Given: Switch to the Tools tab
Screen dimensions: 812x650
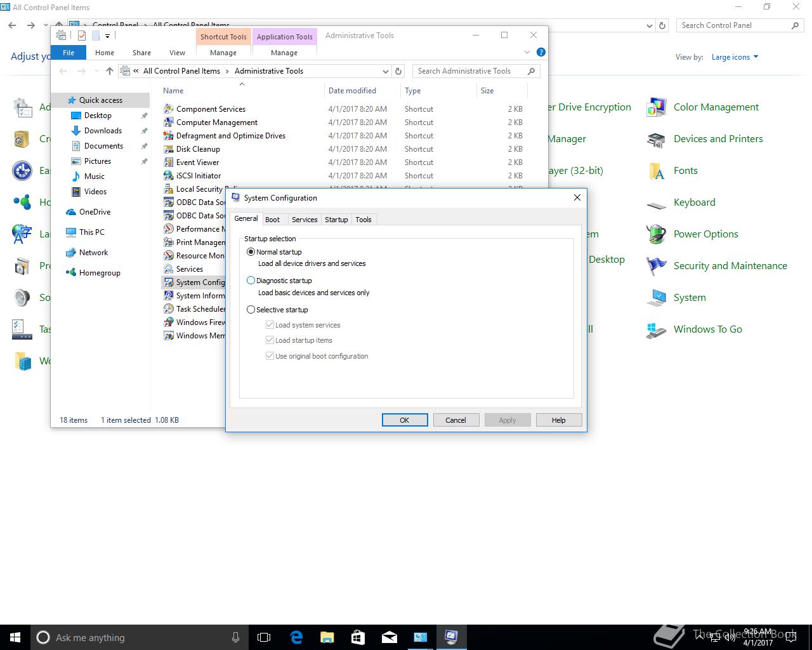Looking at the screenshot, I should 363,220.
